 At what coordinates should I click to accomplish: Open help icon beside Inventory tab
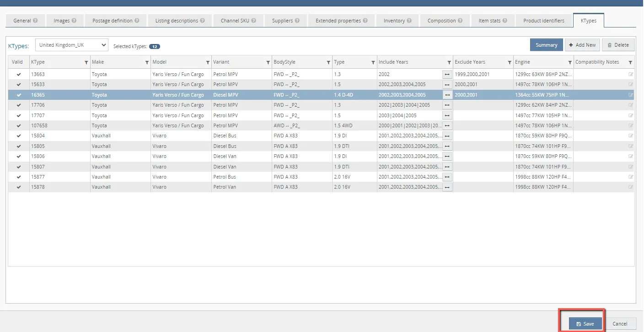click(409, 21)
